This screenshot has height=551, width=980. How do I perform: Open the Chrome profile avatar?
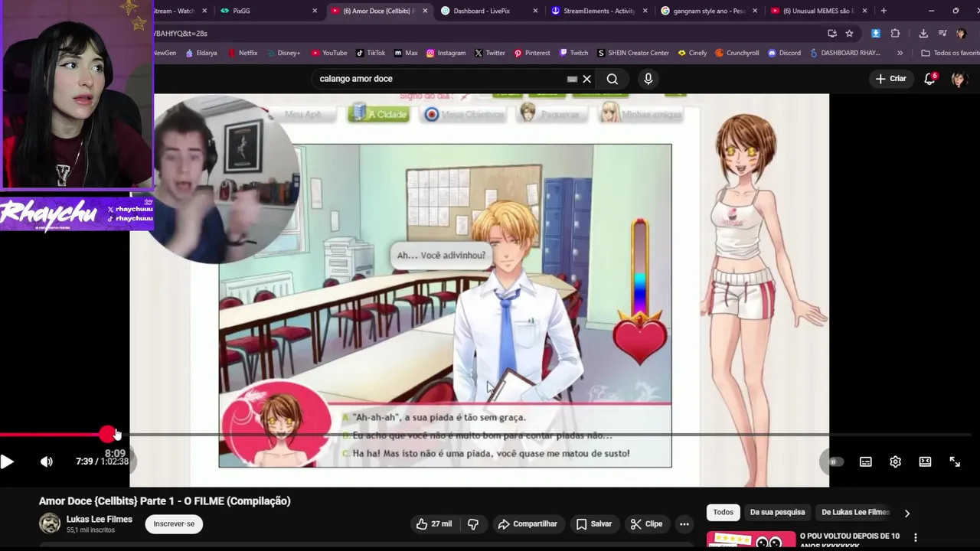coord(962,33)
